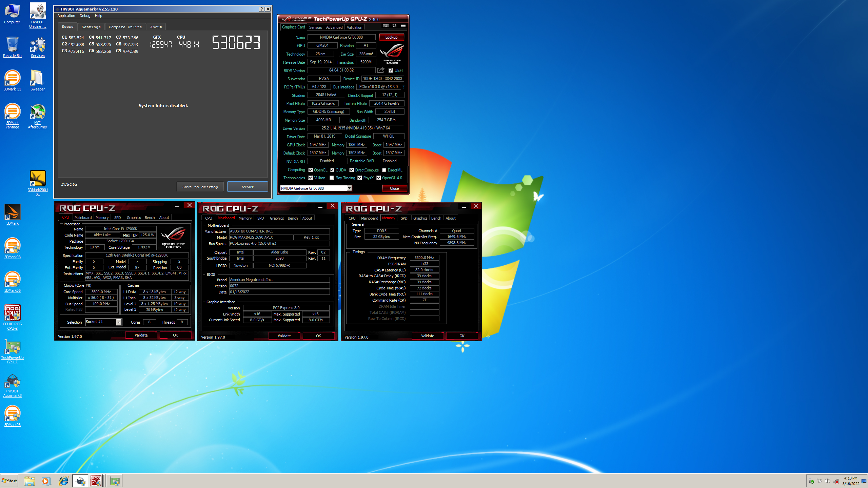The height and width of the screenshot is (488, 868).
Task: Open the Sweeper desktop shortcut
Action: [x=38, y=80]
